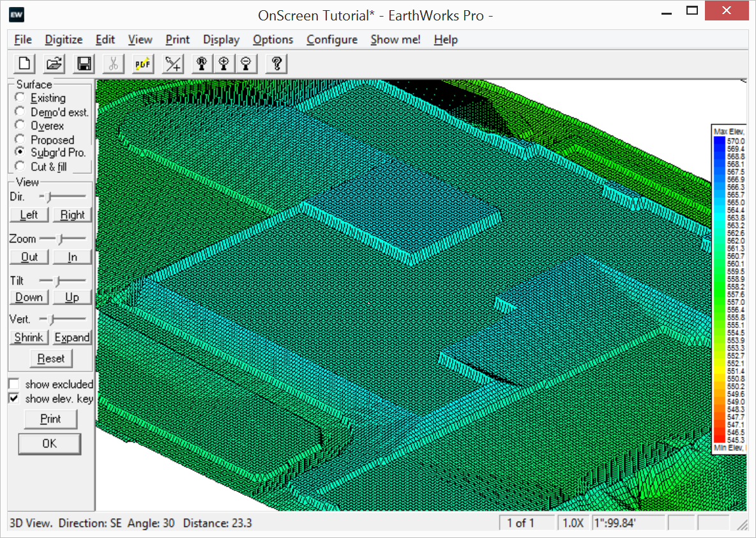
Task: Open the Display menu
Action: [x=222, y=40]
